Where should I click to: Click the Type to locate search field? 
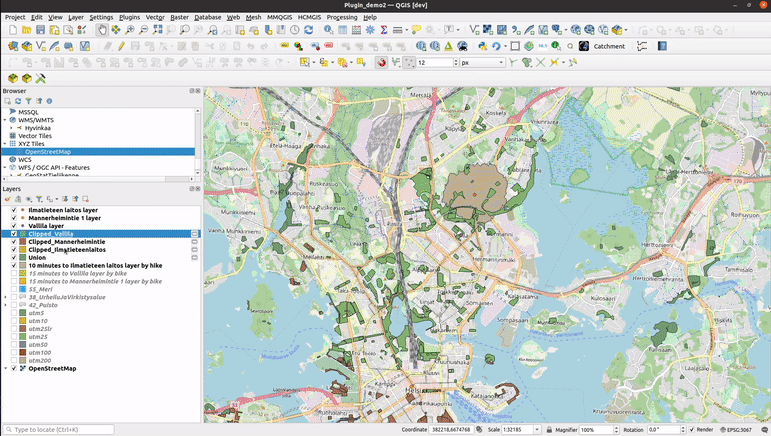[x=59, y=430]
